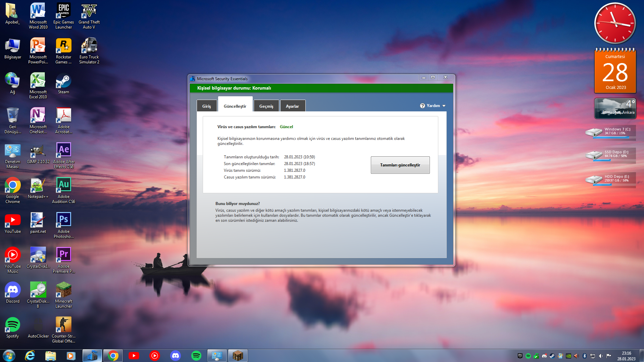Minimize the Microsoft Security Essentials window
This screenshot has height=362, width=644.
coord(424,77)
